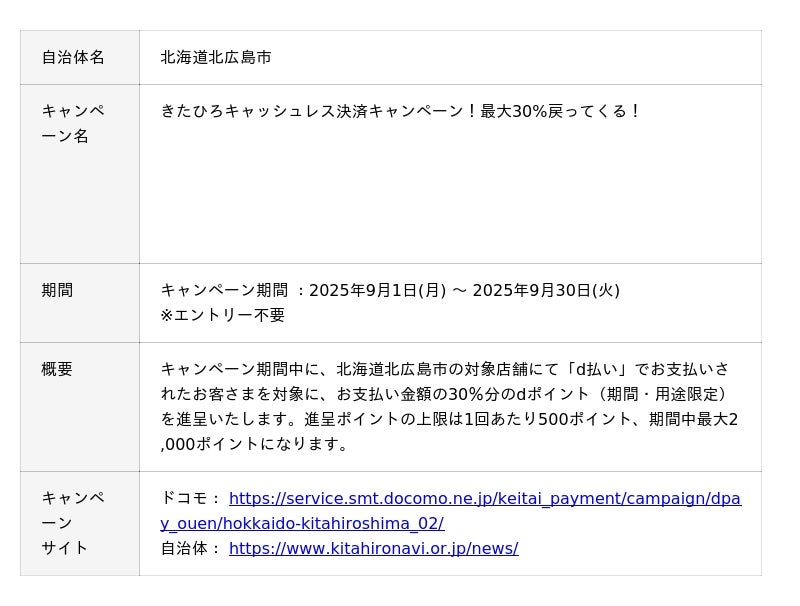Image resolution: width=800 pixels, height=606 pixels.
Task: Click the ※エントリー不要 note
Action: click(223, 315)
